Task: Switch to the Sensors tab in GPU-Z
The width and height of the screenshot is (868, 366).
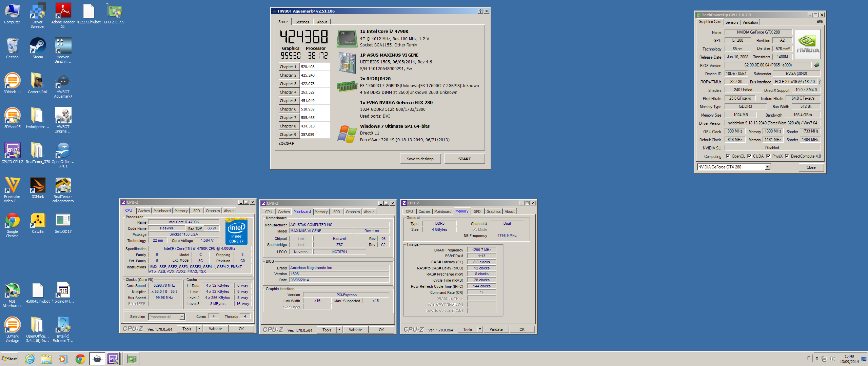Action: [732, 22]
